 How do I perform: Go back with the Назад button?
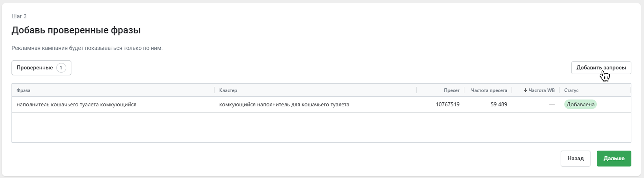pos(575,159)
